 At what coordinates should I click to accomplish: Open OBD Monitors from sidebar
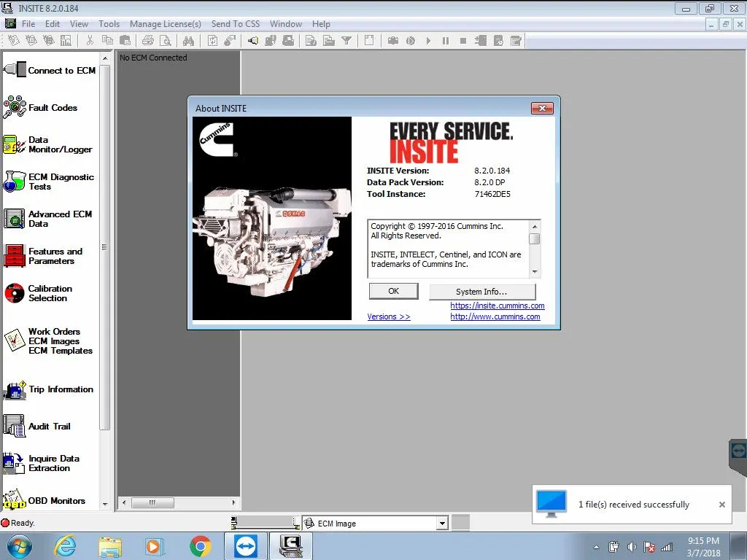pyautogui.click(x=44, y=500)
